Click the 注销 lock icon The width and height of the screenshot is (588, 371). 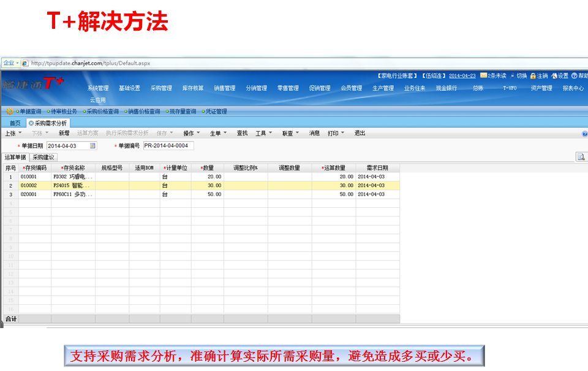click(532, 76)
